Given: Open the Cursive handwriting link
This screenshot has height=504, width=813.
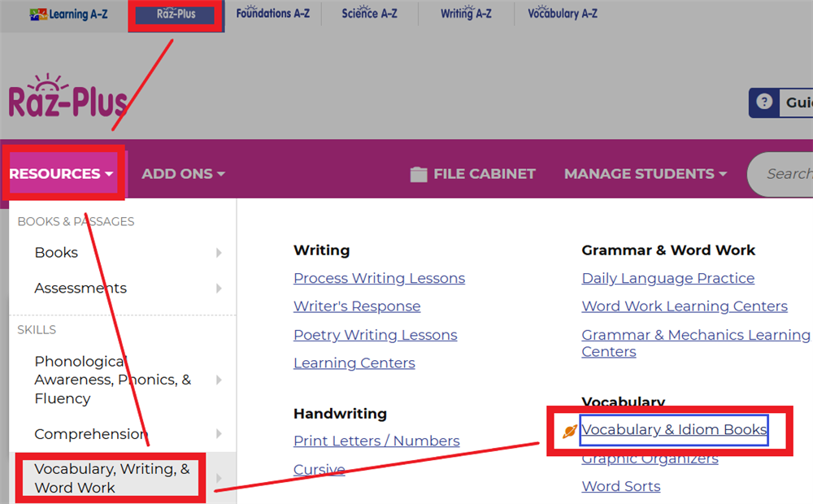Looking at the screenshot, I should [x=319, y=469].
